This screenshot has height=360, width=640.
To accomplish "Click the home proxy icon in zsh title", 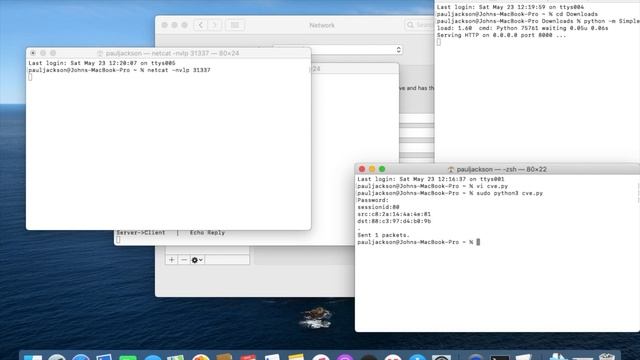I will click(451, 169).
